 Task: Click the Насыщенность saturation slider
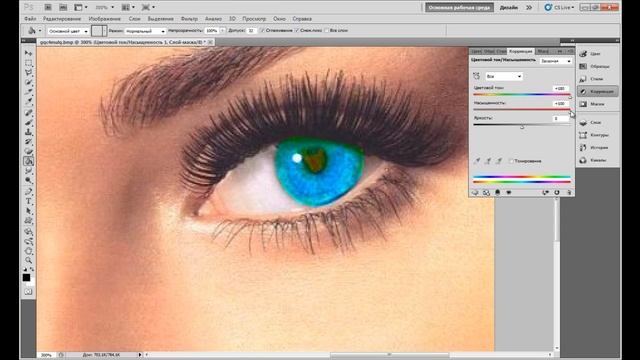tap(522, 110)
